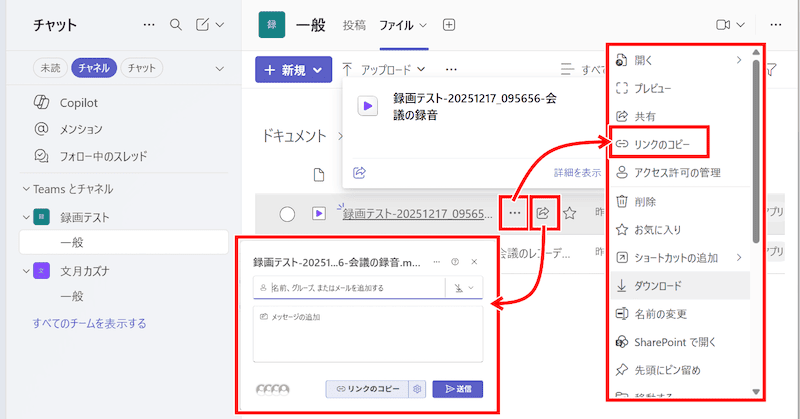Toggle the チャネル filter pill
Viewport: 800px width, 419px height.
point(93,68)
